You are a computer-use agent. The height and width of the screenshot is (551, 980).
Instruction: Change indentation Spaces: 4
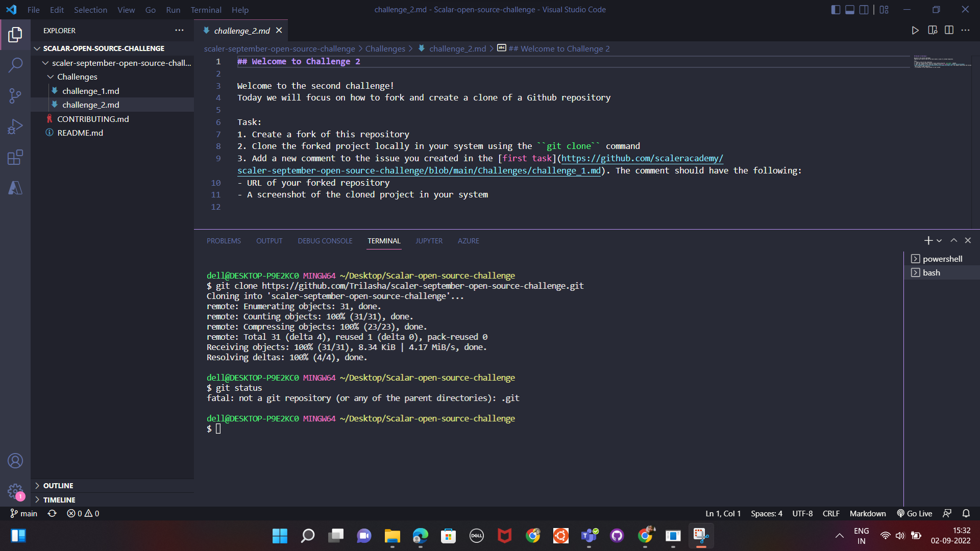click(766, 514)
